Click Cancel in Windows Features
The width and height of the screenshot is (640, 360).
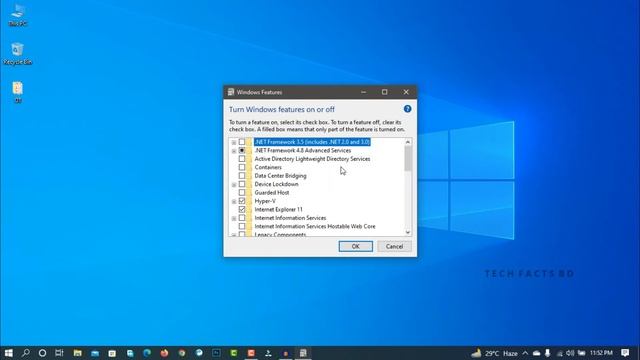394,246
